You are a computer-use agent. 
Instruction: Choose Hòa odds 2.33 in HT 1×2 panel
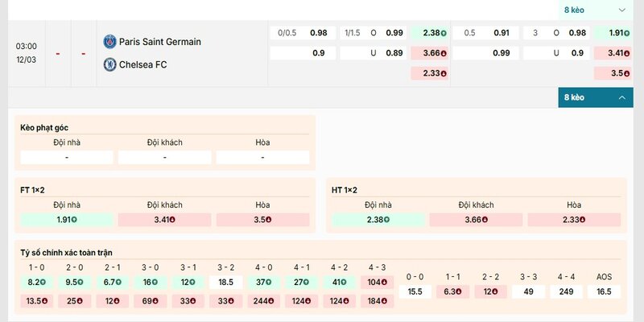click(573, 220)
